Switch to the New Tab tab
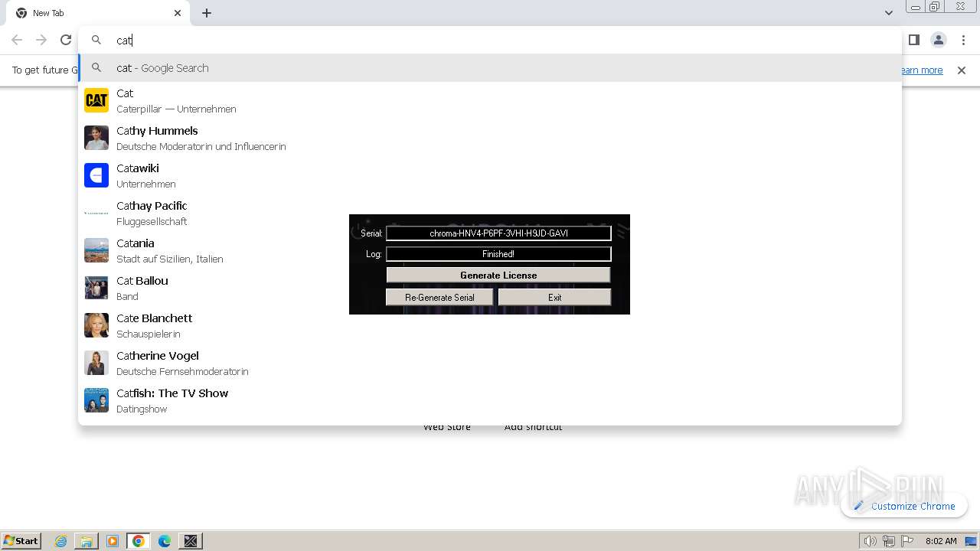Screen dimensions: 980x551 (98, 13)
